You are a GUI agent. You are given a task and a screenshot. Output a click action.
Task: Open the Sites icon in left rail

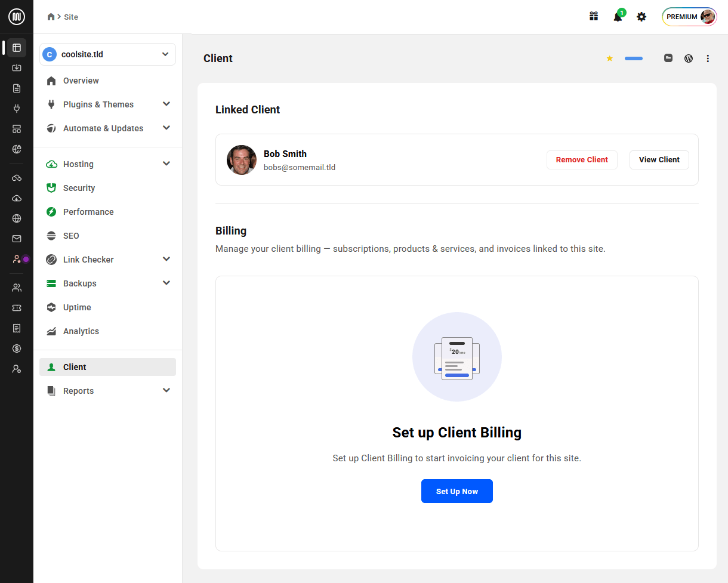[x=17, y=48]
